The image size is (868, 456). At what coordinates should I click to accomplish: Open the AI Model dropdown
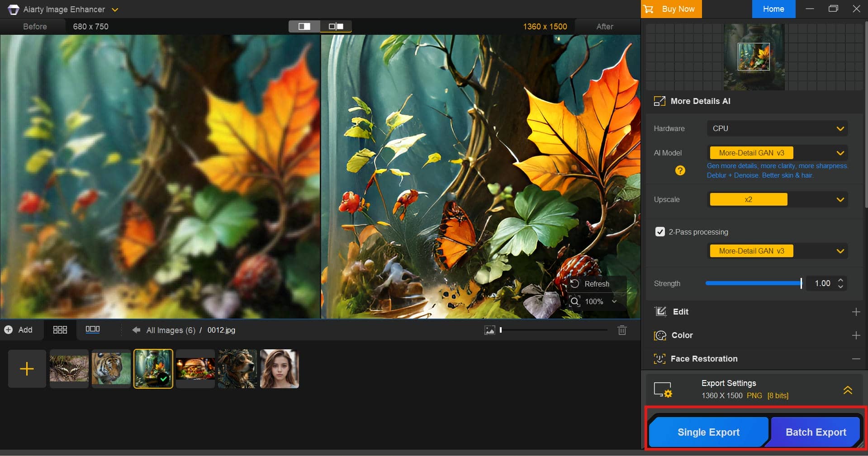coord(777,153)
